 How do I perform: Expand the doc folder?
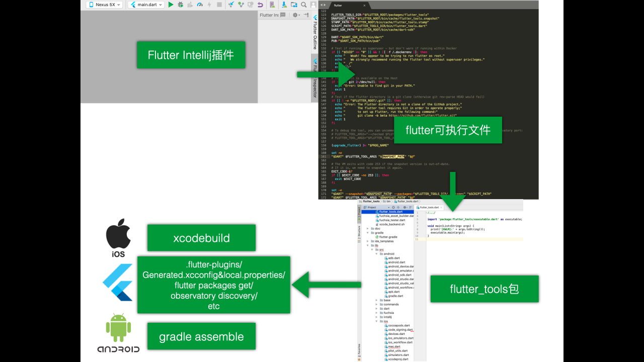(368, 229)
